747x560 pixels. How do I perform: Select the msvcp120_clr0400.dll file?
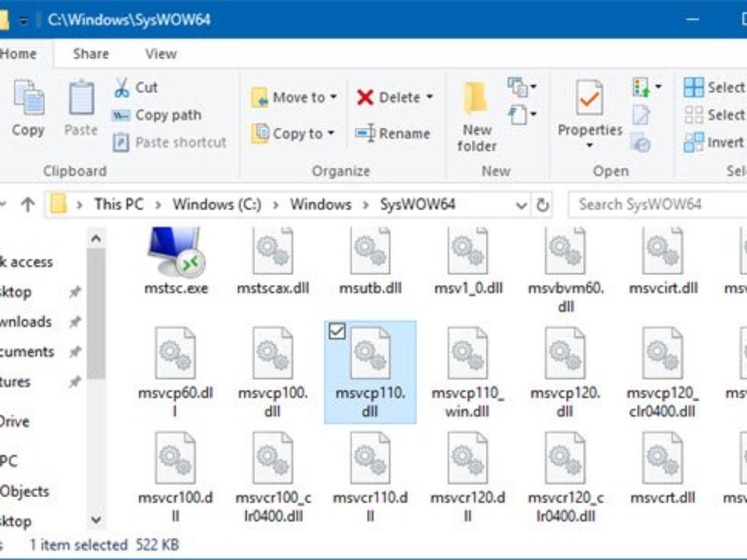point(663,372)
